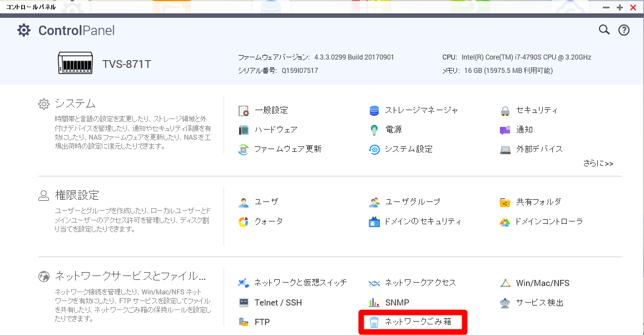Open the 権限設定 category heading
The image size is (644, 335).
pos(77,195)
